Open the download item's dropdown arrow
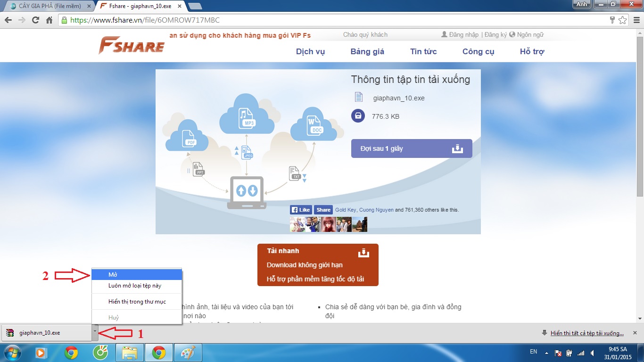 pos(95,332)
